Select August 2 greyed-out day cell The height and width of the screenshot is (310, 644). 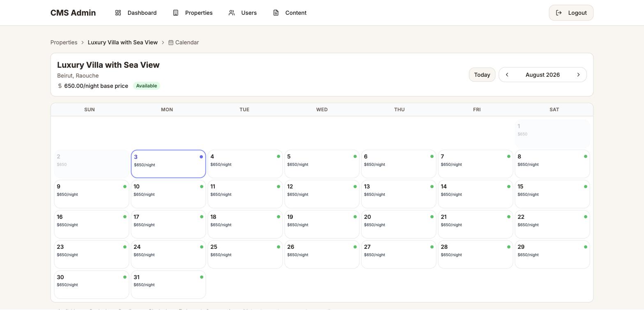(92, 164)
